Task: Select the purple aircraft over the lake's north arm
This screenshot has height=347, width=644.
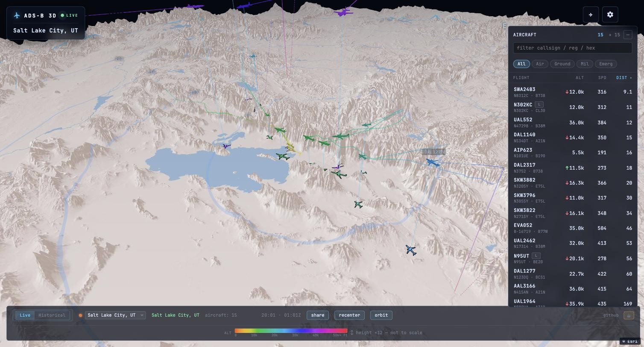Action: click(x=226, y=146)
